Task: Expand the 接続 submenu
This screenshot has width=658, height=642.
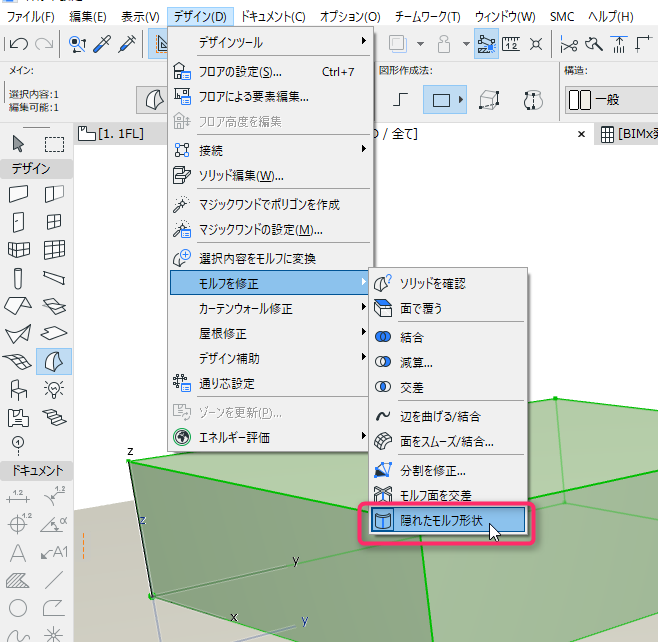Action: click(x=270, y=150)
